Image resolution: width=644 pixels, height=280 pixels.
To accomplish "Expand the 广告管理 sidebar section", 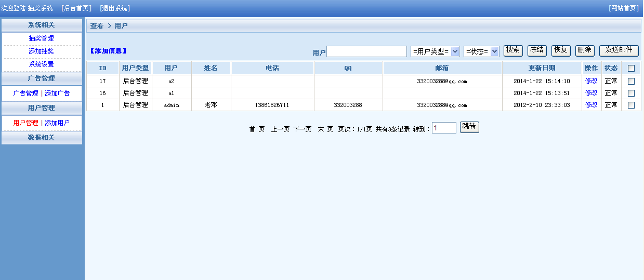I will 42,78.
